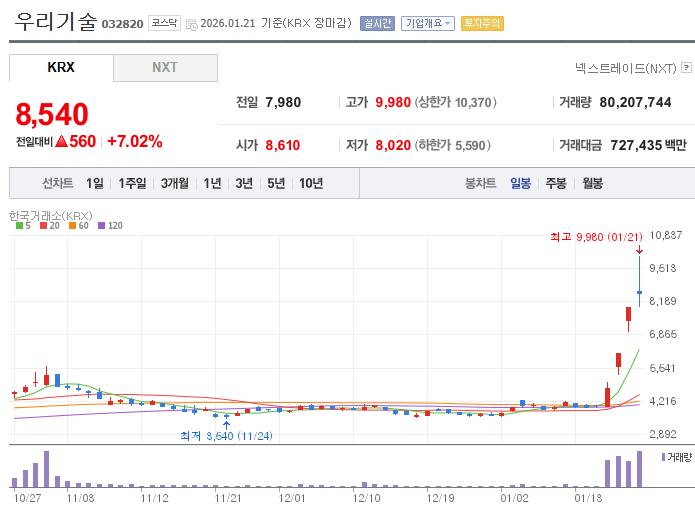Viewport: 695px width, 506px height.
Task: Click the tallest last volume bar
Action: tap(639, 469)
